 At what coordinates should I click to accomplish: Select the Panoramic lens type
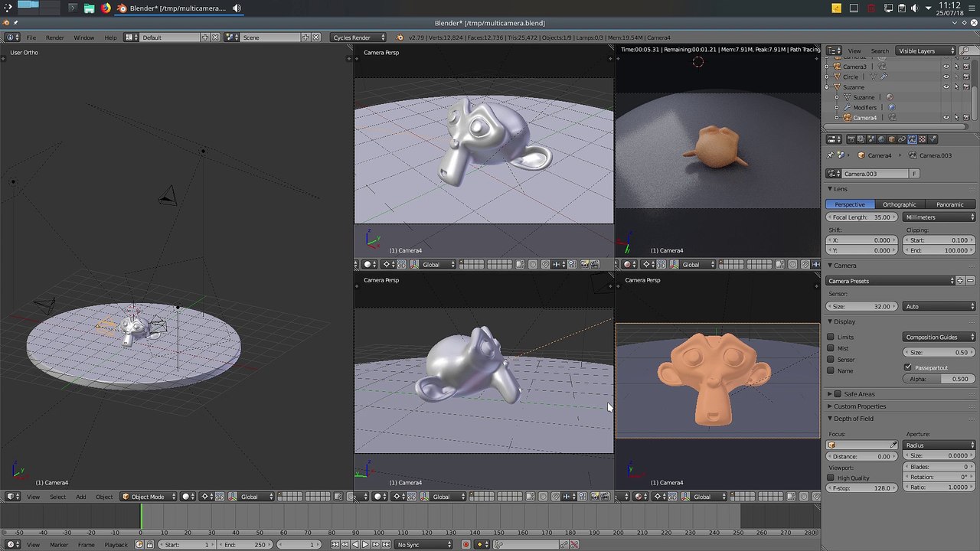point(949,204)
